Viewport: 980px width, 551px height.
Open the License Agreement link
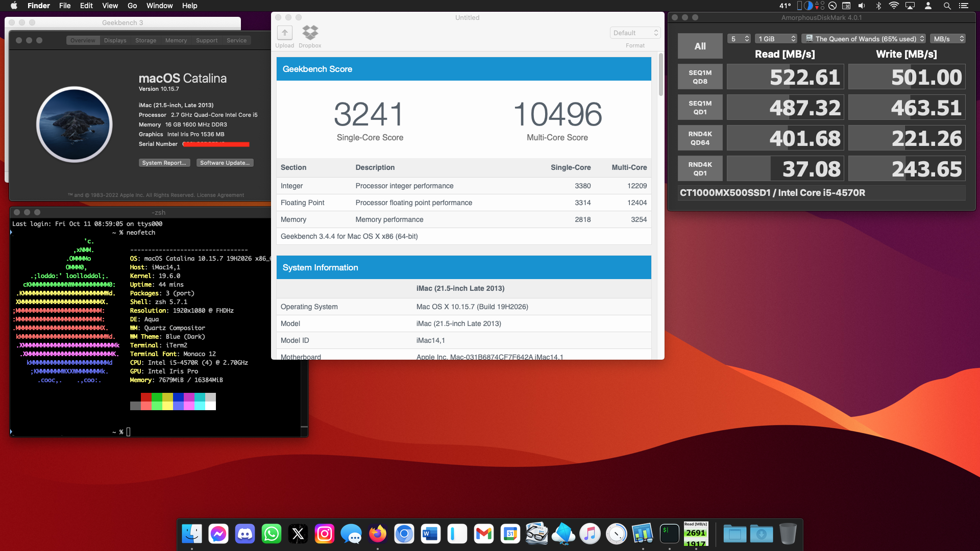tap(220, 195)
